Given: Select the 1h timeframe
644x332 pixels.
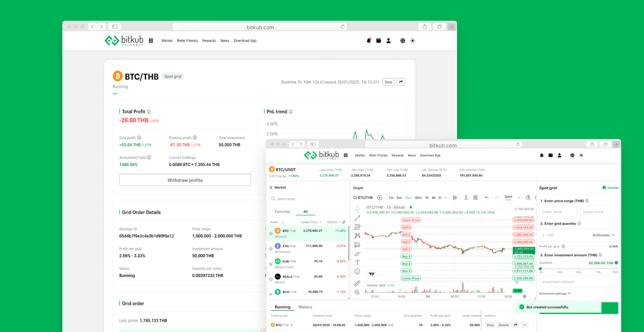Looking at the screenshot, I should 426,198.
